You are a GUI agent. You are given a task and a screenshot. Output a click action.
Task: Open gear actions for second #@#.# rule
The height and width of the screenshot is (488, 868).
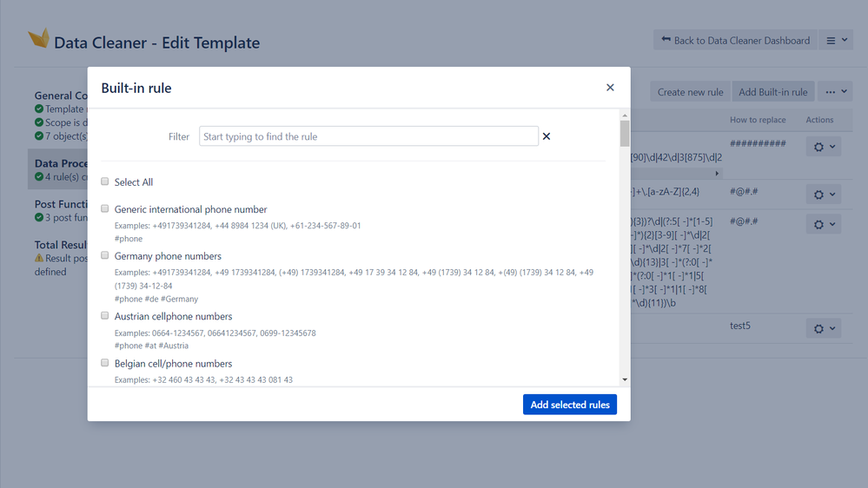click(824, 224)
